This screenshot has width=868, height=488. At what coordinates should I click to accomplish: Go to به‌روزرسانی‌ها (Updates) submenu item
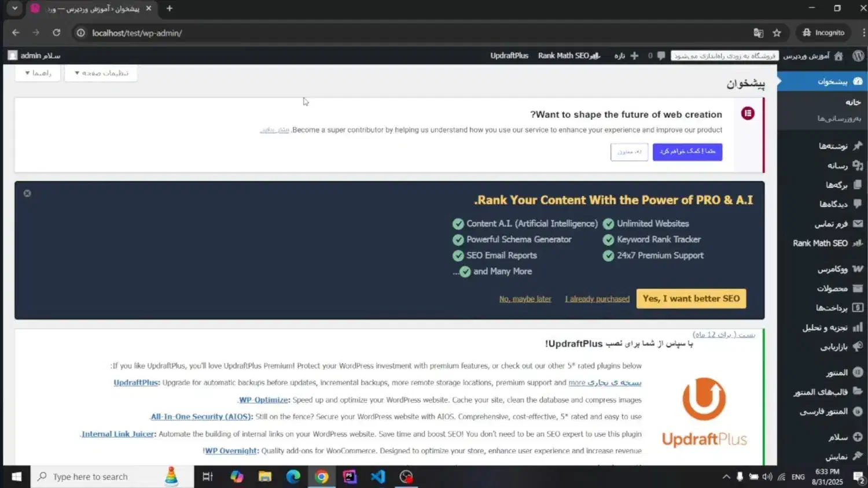coord(839,119)
